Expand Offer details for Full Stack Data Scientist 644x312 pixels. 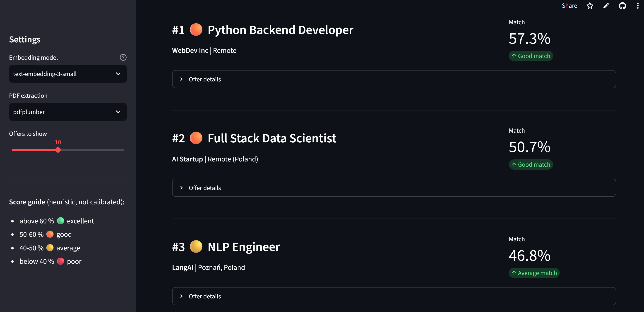point(394,188)
